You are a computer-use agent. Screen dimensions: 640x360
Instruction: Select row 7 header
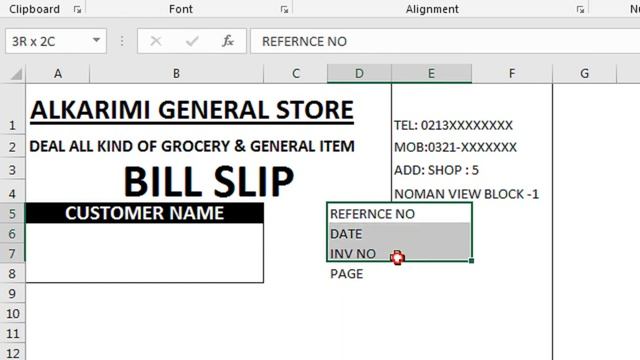pyautogui.click(x=12, y=253)
